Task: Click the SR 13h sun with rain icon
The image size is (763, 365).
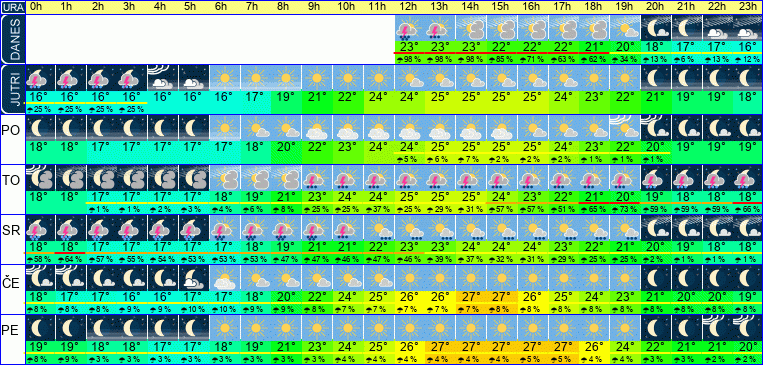Action: click(440, 228)
